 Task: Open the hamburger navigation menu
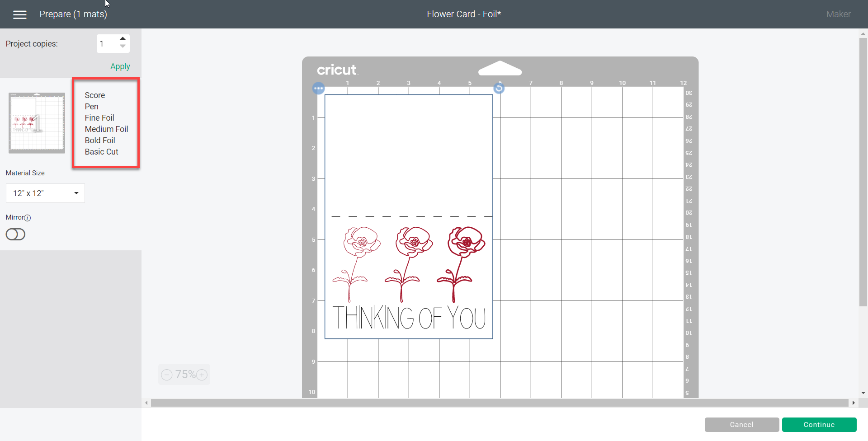coord(20,14)
